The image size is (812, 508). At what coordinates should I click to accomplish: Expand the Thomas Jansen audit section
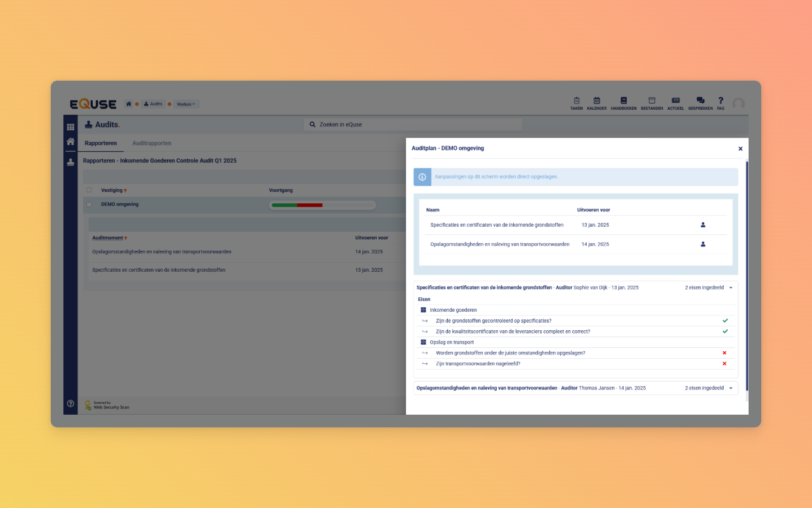[731, 388]
